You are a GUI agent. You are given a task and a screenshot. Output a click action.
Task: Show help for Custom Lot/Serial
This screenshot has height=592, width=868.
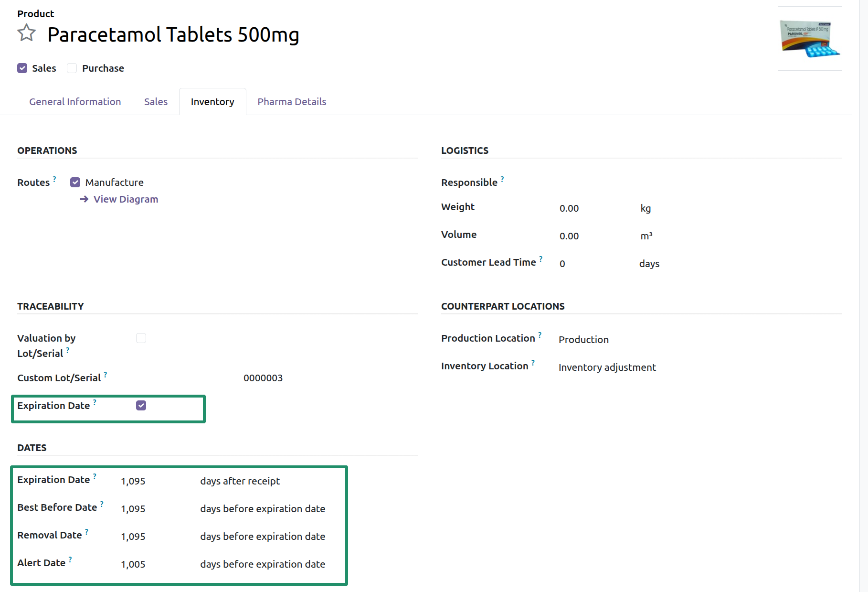[106, 375]
